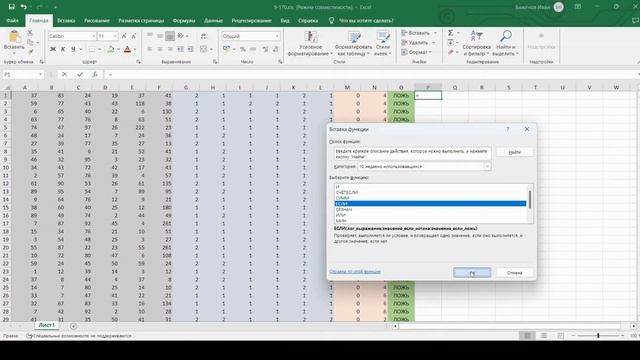Click the zoom slider in status bar
The width and height of the screenshot is (640, 360).
598,336
